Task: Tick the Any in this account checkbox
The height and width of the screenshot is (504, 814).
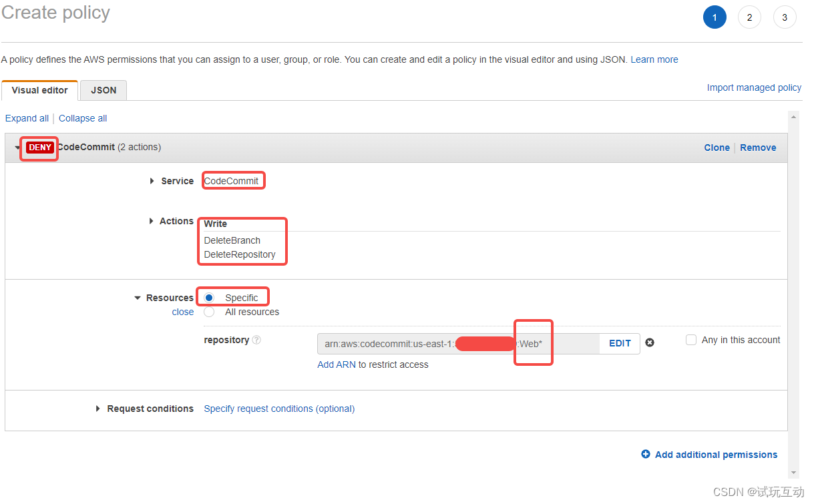Action: click(691, 340)
